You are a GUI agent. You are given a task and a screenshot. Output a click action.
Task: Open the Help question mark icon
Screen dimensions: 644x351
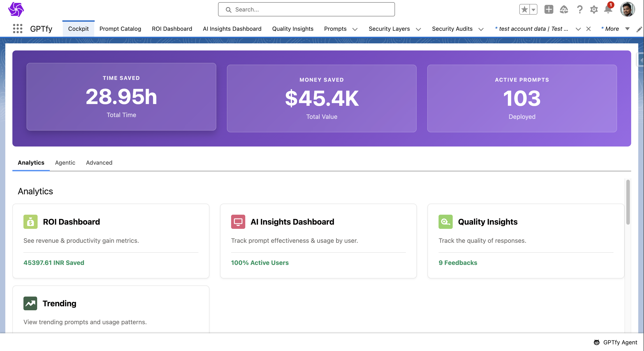pyautogui.click(x=579, y=10)
